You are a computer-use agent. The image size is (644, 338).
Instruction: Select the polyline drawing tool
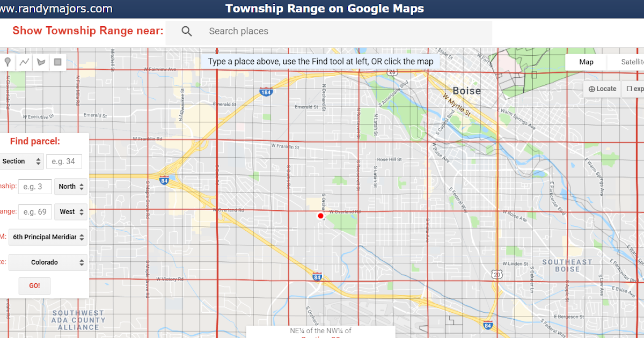pos(24,62)
